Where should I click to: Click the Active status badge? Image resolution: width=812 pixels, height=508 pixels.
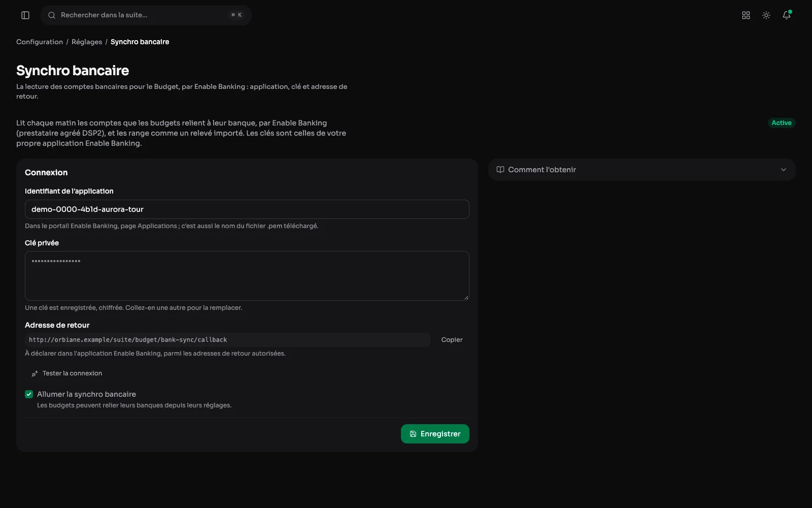pos(782,123)
